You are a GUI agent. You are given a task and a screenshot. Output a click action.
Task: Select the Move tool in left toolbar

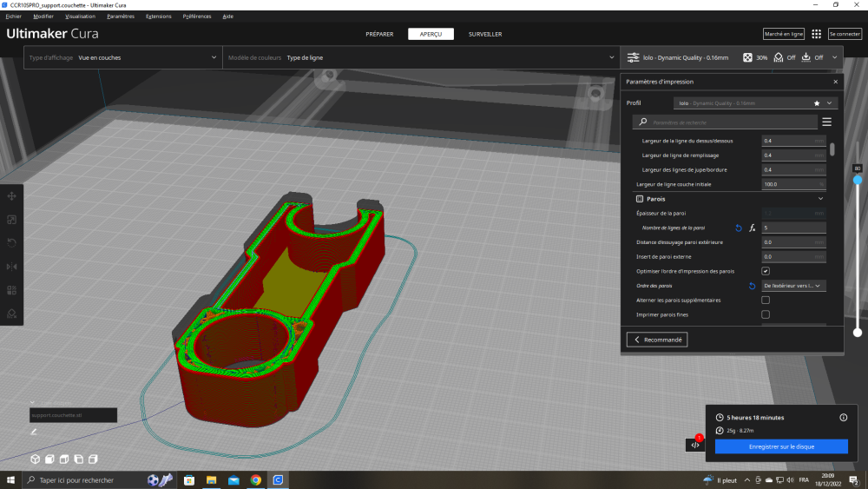click(x=12, y=196)
